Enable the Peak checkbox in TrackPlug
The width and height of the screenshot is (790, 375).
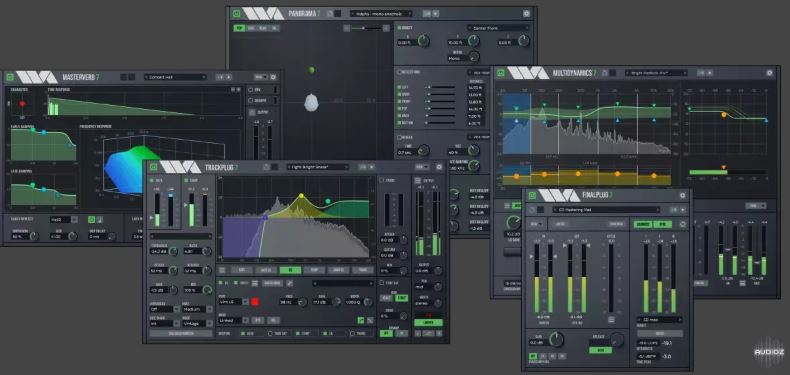tap(382, 180)
